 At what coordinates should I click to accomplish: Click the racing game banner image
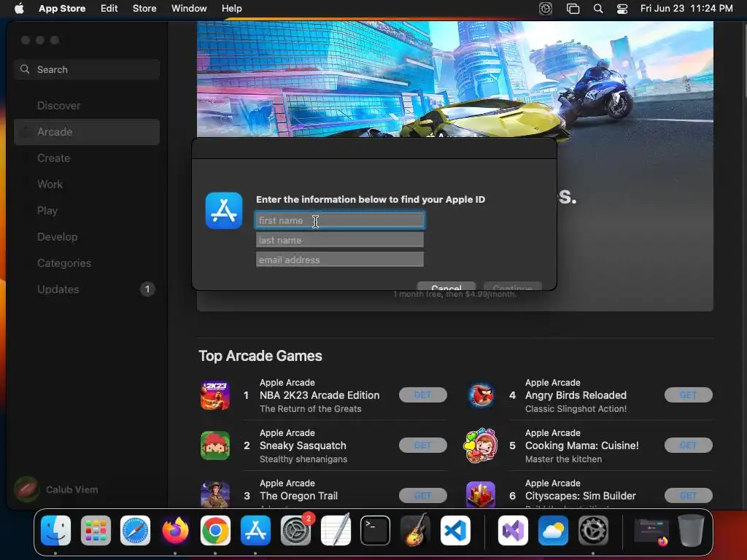tap(455, 79)
